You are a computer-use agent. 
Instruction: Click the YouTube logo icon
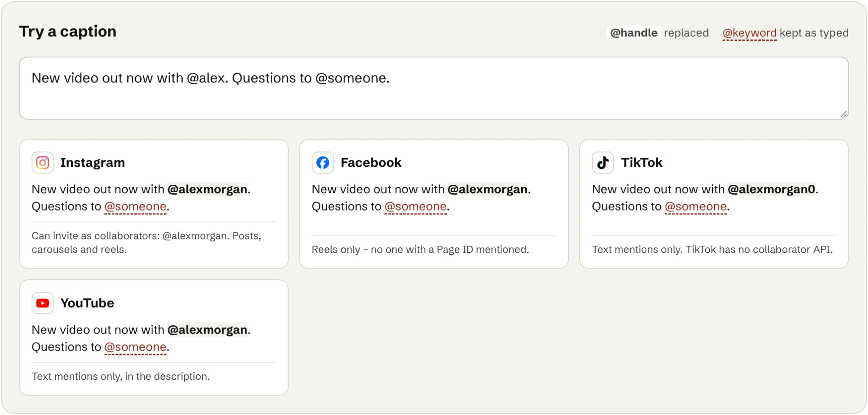(x=42, y=303)
